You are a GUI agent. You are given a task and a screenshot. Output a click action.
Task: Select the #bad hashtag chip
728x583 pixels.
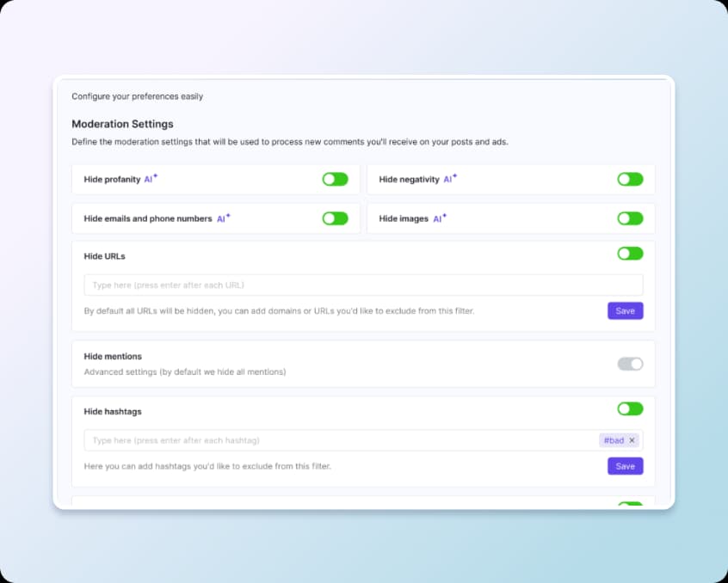(614, 440)
